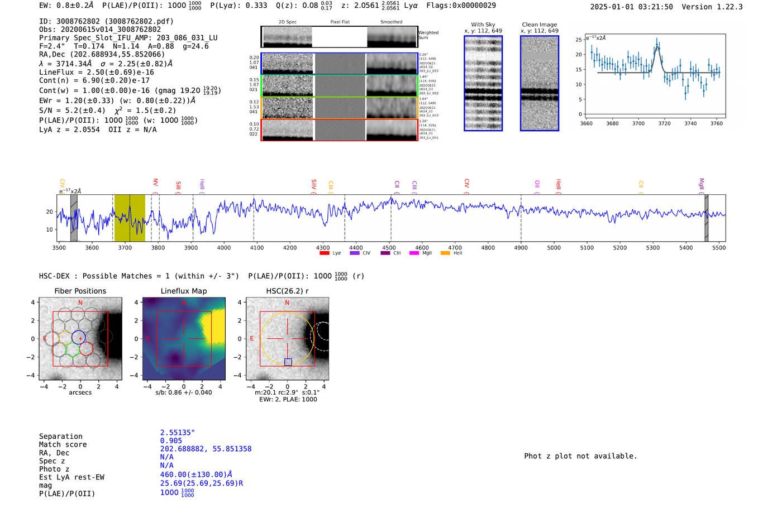Click the Flags:0x00000029 header text
Image resolution: width=782 pixels, height=532 pixels.
(461, 6)
